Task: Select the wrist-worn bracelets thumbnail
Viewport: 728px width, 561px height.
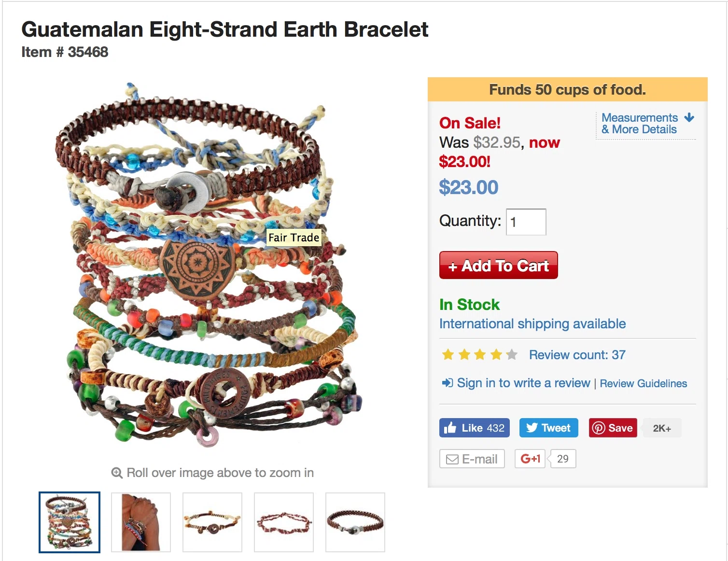Action: (141, 522)
